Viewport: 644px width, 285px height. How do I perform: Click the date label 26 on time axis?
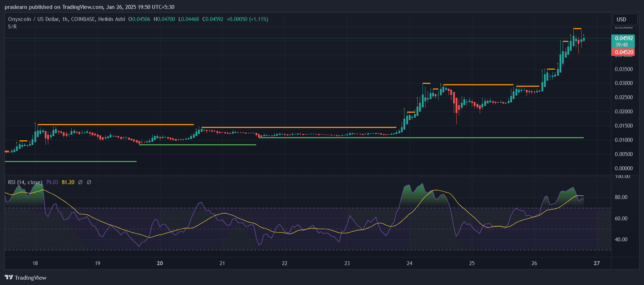(534, 263)
